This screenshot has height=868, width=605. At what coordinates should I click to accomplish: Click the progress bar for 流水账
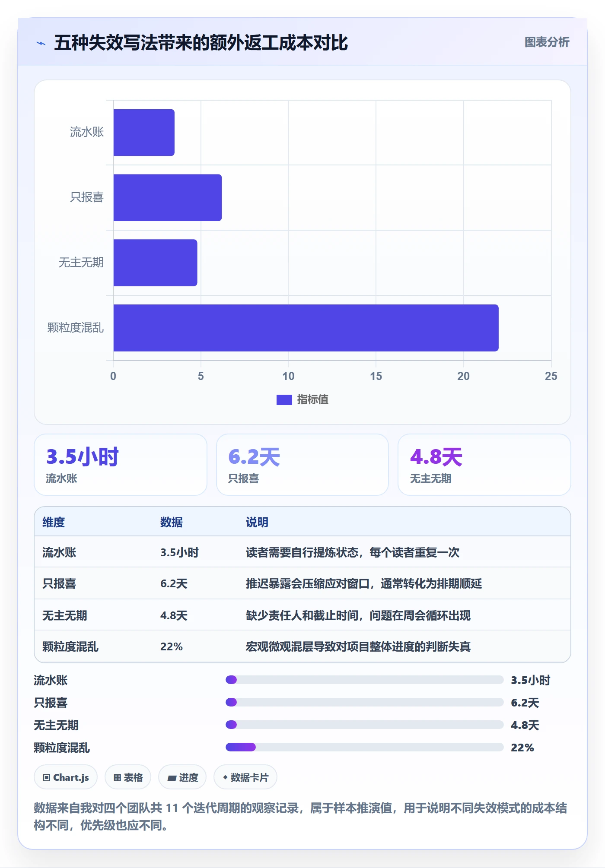[x=364, y=680]
